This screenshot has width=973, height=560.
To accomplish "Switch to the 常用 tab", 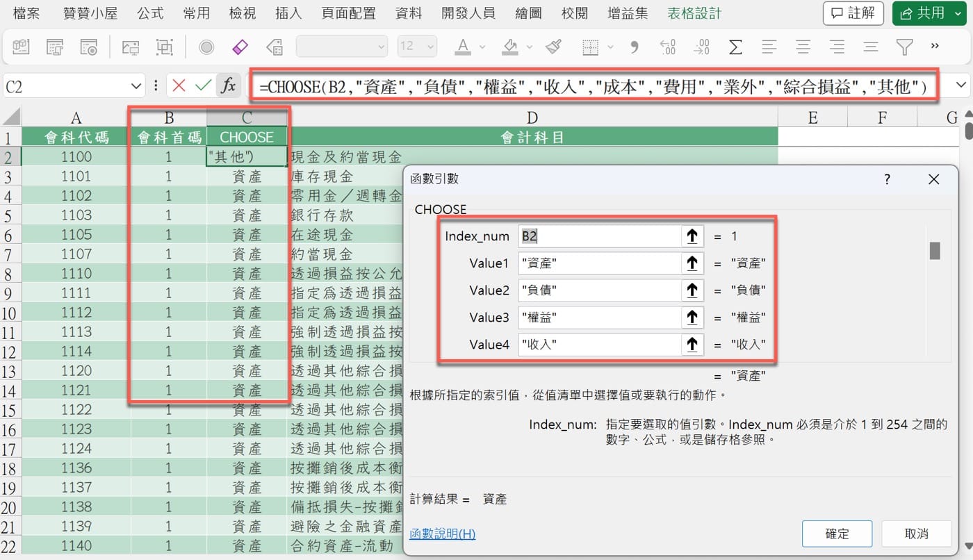I will [x=197, y=13].
